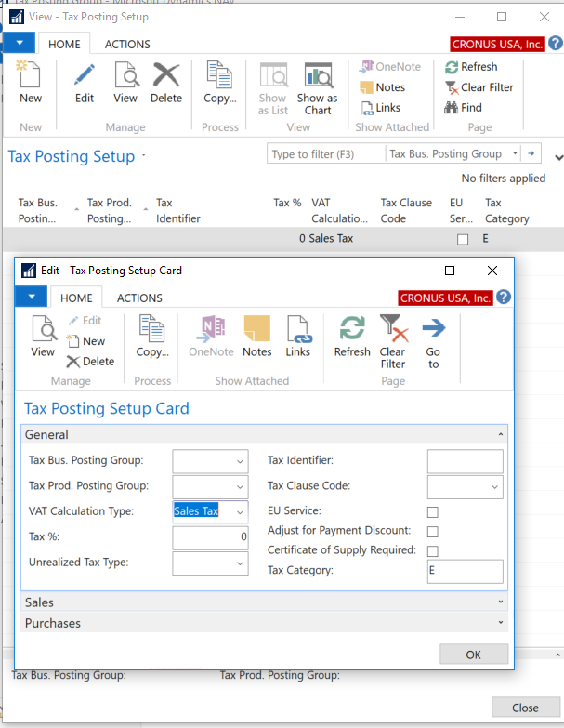Screen dimensions: 564x728
Task: Sort by Tax Category column header
Action: [507, 211]
